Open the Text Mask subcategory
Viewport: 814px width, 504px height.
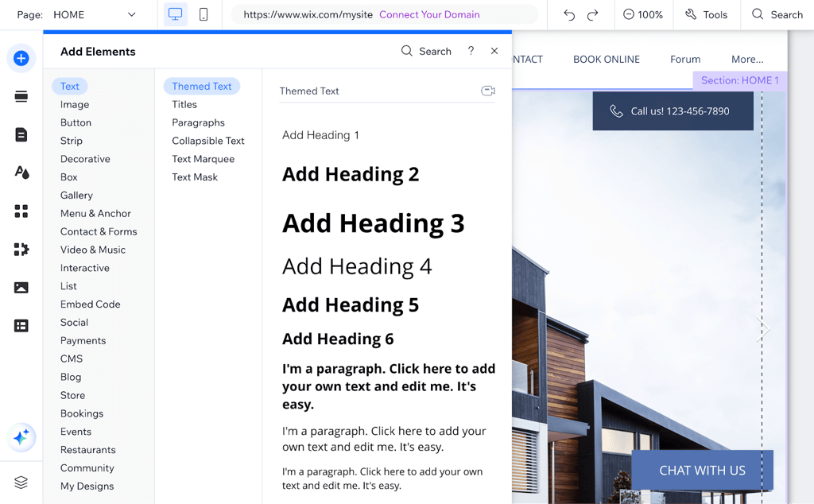tap(195, 177)
